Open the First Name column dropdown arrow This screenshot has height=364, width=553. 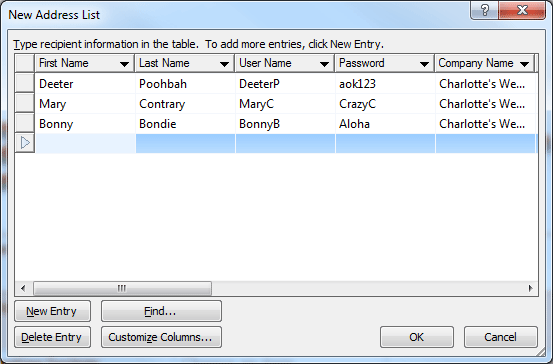point(124,64)
